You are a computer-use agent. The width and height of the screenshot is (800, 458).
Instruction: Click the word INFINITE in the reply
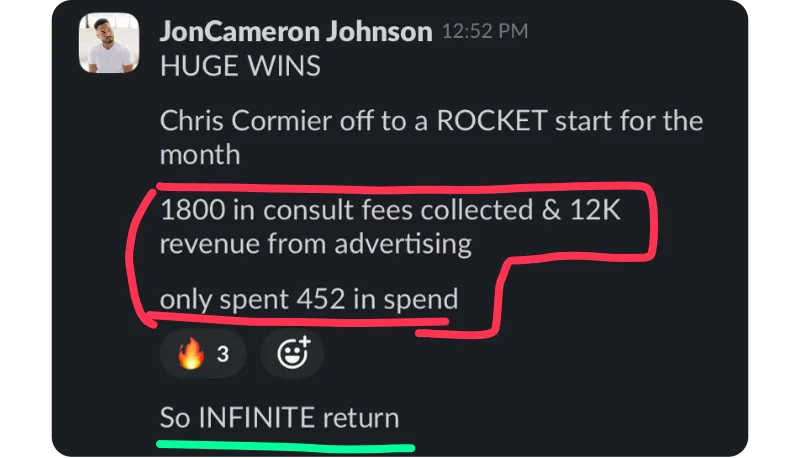(257, 417)
